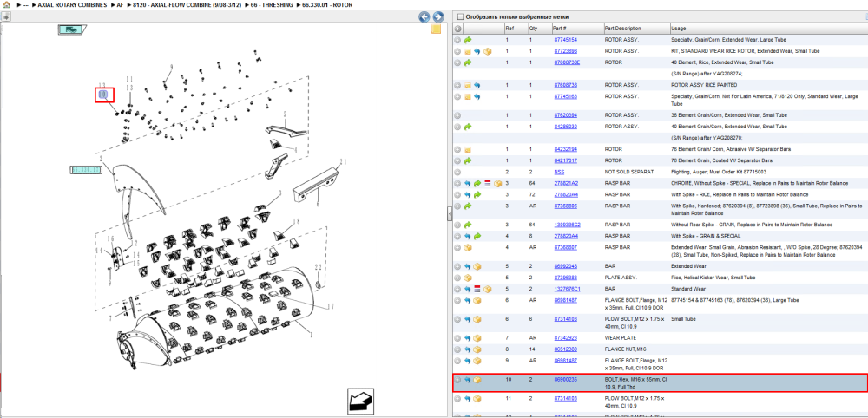Click green arrow icon for part 87608738E
The image size is (868, 418).
468,62
